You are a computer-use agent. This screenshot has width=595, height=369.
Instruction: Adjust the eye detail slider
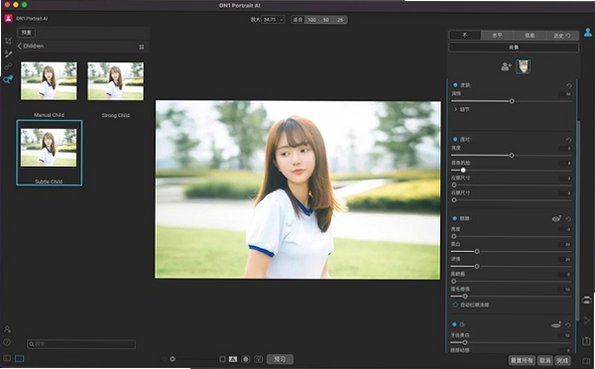click(x=477, y=266)
